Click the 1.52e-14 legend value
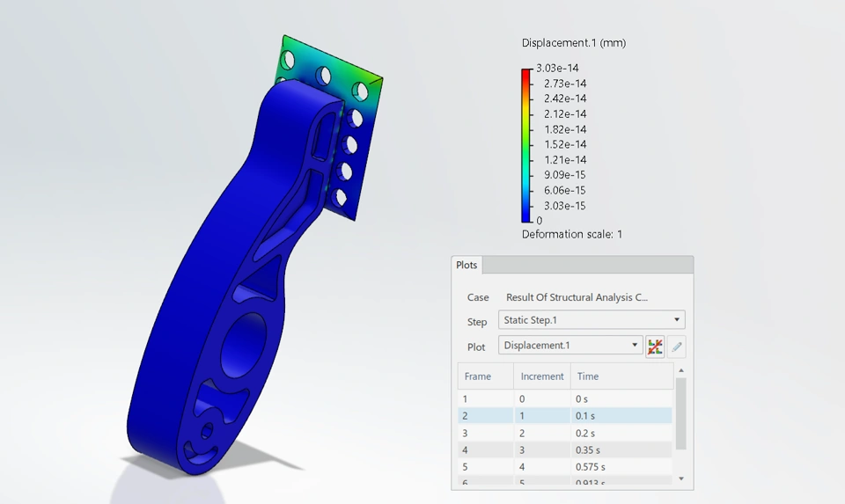 pyautogui.click(x=565, y=144)
